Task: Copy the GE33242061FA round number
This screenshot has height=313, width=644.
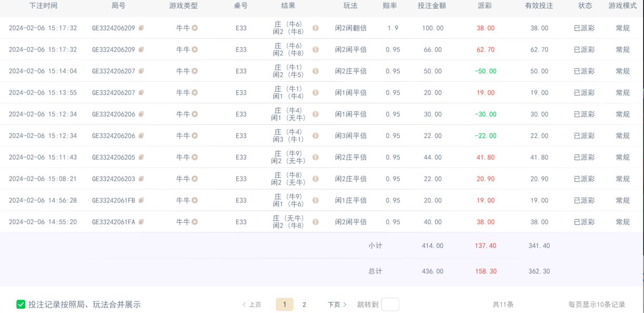Action: (141, 222)
